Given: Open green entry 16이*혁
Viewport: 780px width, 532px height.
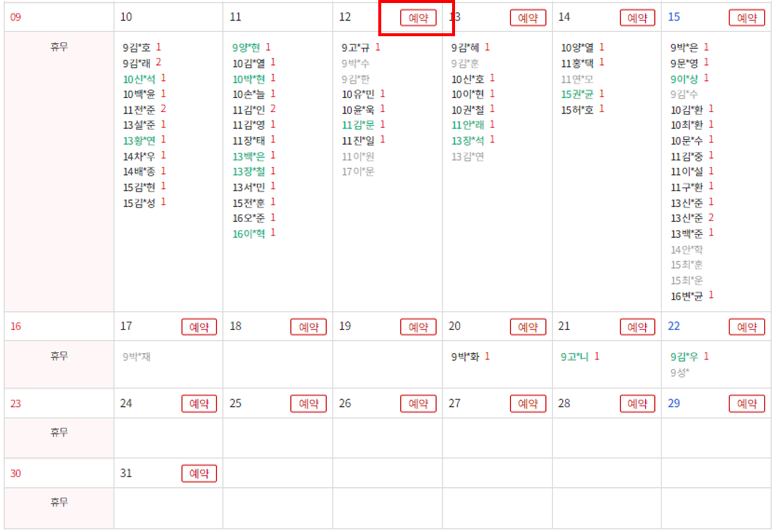Looking at the screenshot, I should (x=249, y=234).
